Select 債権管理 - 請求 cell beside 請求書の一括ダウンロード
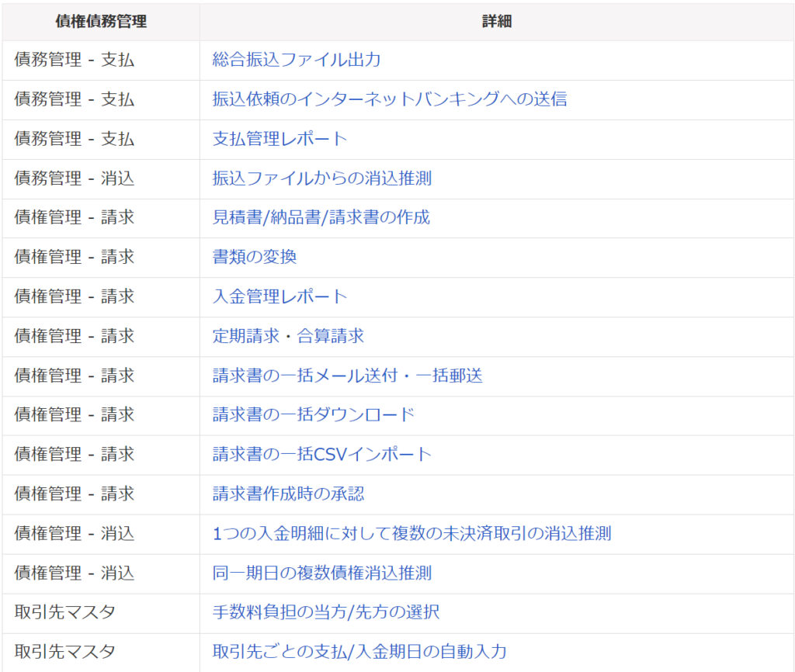The image size is (795, 672). pos(101,414)
